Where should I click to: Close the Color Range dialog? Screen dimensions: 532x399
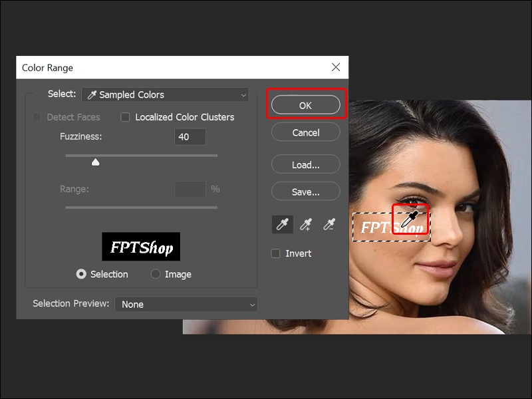coord(336,67)
